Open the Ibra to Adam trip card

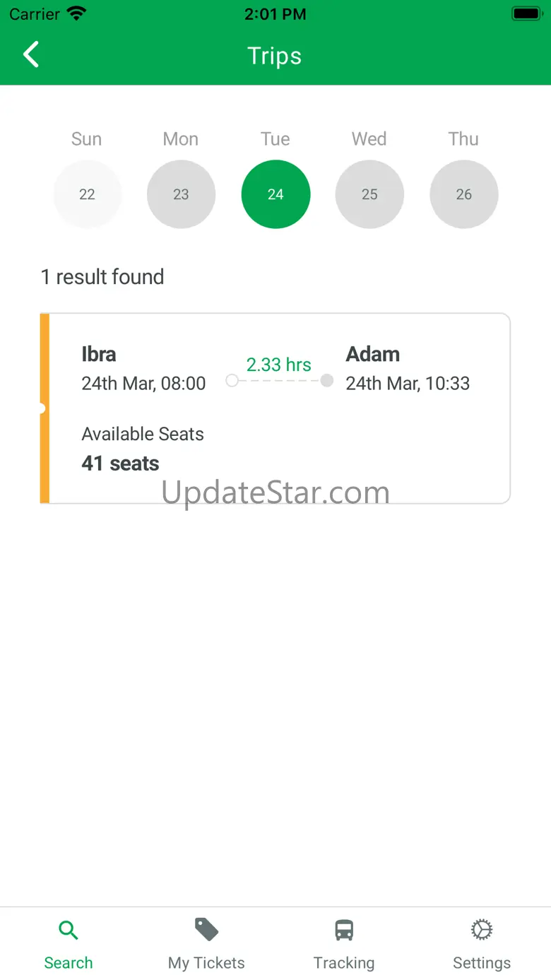click(x=275, y=408)
